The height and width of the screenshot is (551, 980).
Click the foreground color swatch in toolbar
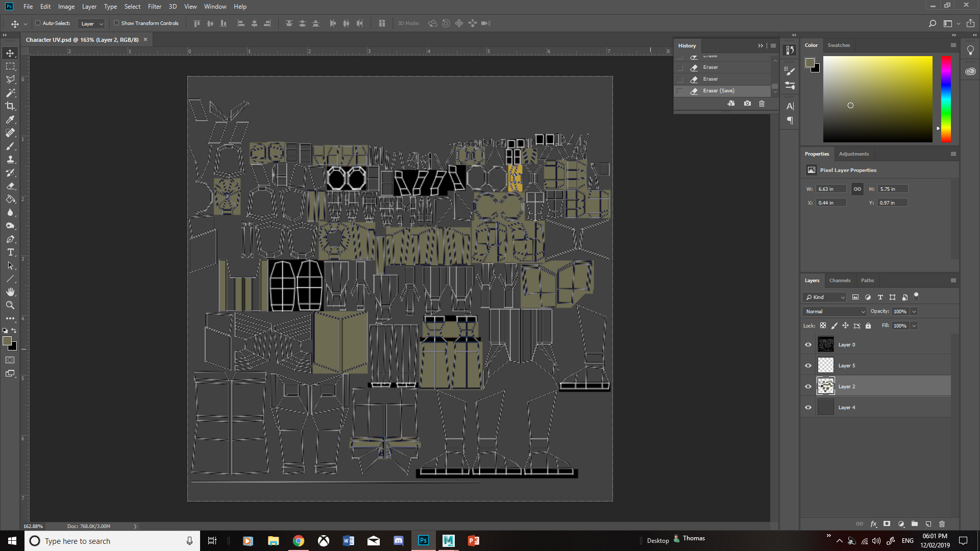7,341
